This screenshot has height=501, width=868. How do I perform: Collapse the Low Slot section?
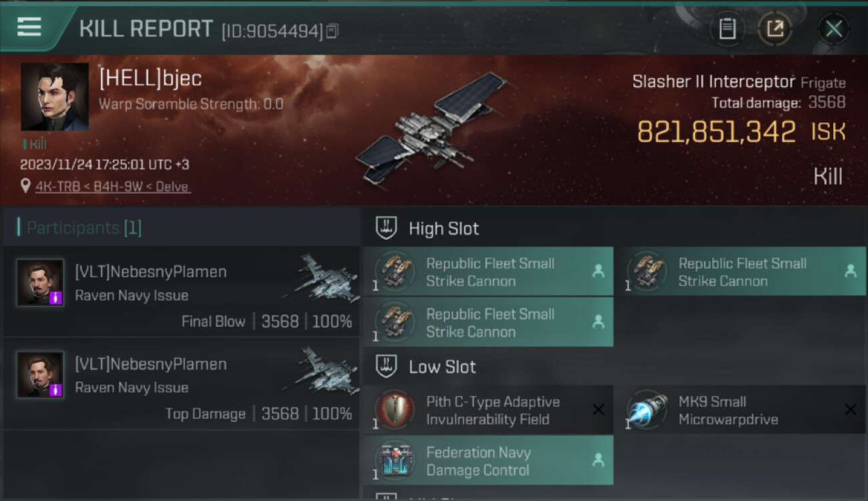[x=615, y=366]
